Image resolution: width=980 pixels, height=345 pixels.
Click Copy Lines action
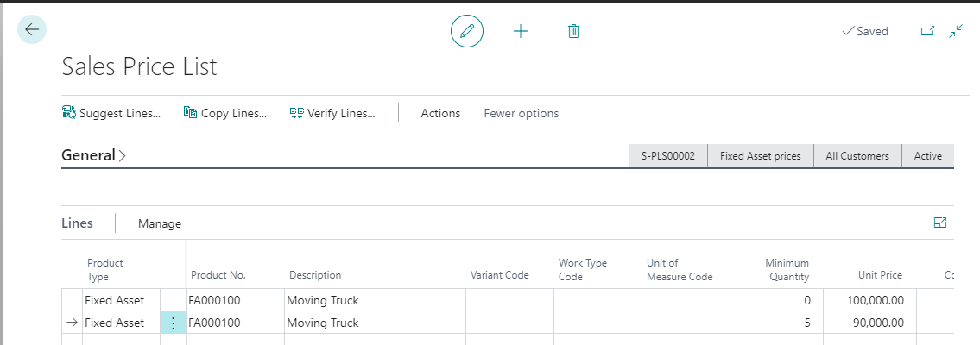[225, 113]
